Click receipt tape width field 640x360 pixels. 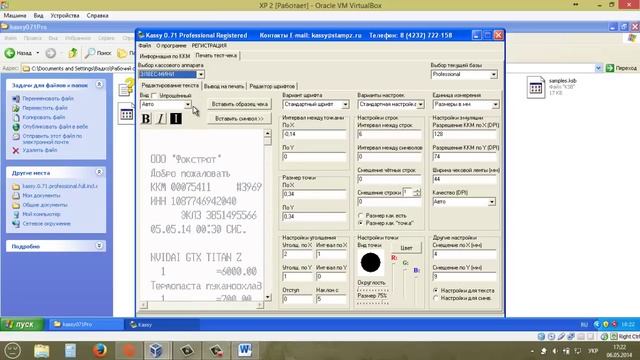pos(464,179)
